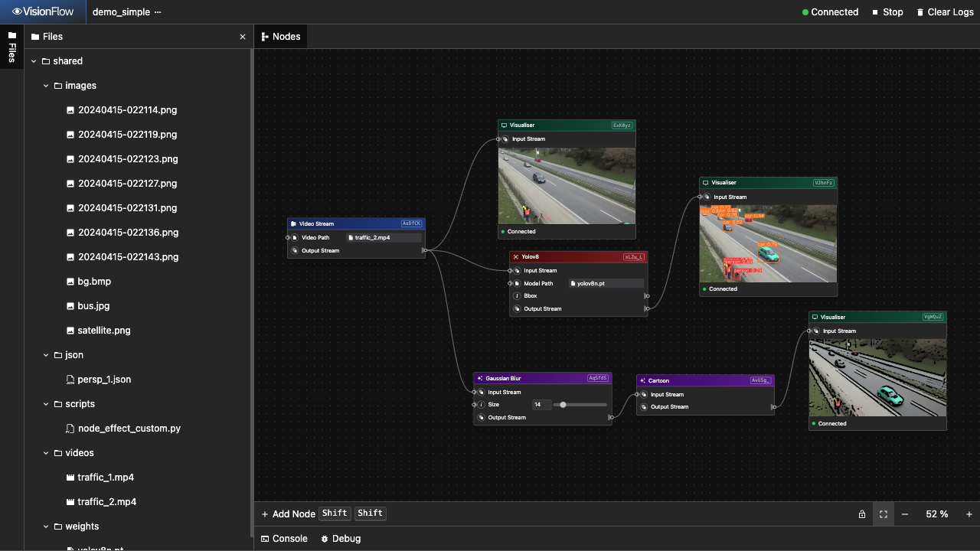
Task: Click the cartoon traffic preview thumbnail
Action: tap(877, 378)
